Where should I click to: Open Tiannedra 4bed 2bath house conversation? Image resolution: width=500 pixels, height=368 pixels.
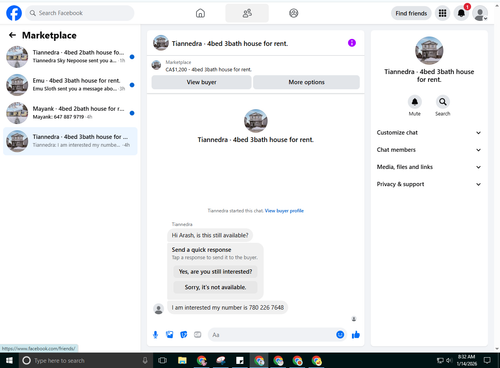click(x=70, y=57)
